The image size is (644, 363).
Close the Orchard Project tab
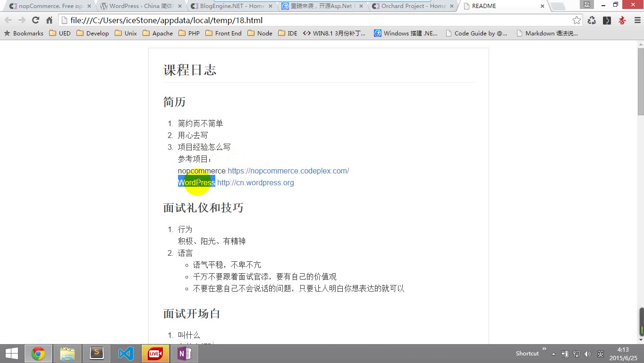tap(452, 6)
